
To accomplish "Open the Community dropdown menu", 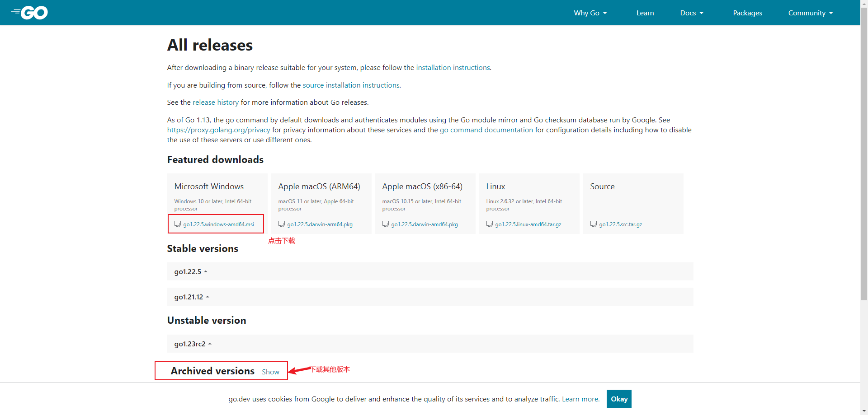I will coord(811,13).
